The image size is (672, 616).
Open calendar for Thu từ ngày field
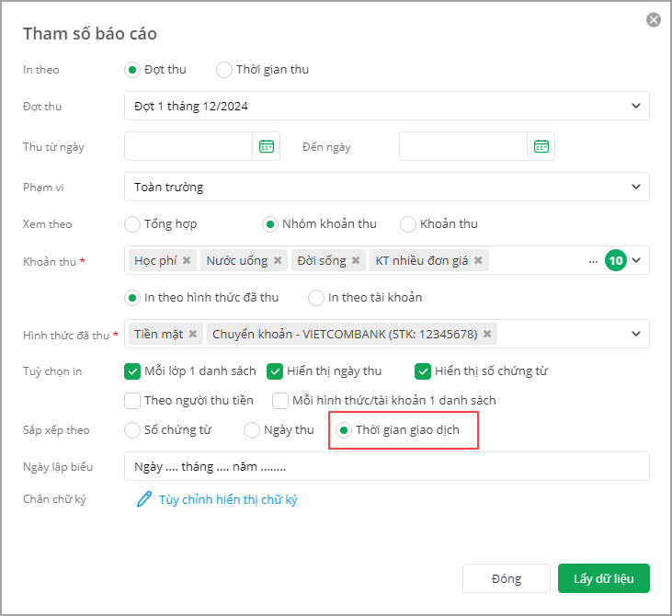coord(267,146)
